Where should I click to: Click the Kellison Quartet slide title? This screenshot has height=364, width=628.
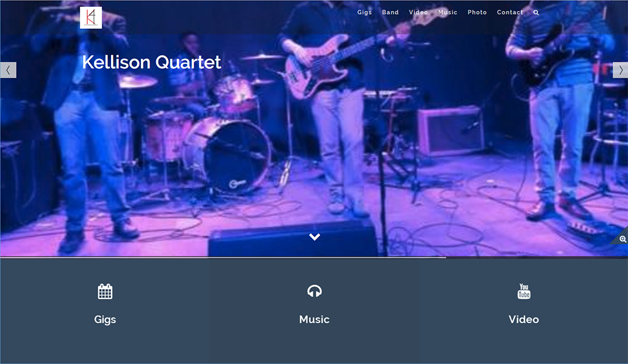point(151,62)
